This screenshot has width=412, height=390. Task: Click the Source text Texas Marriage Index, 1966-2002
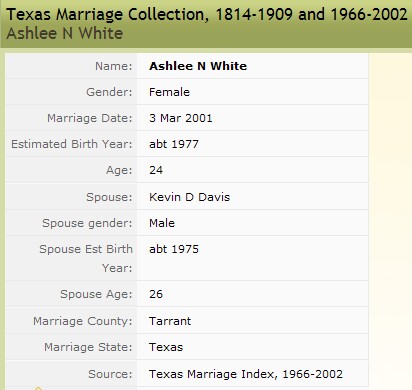pyautogui.click(x=246, y=374)
